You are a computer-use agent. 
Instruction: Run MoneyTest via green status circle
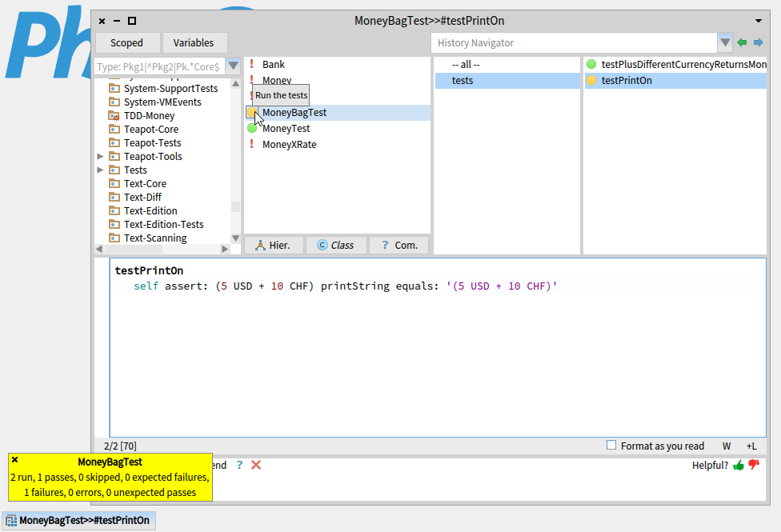pyautogui.click(x=252, y=129)
